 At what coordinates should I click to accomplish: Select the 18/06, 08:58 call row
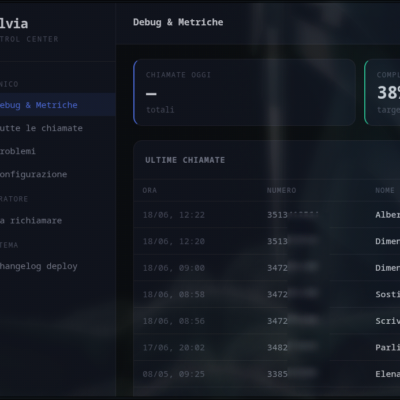[267, 294]
